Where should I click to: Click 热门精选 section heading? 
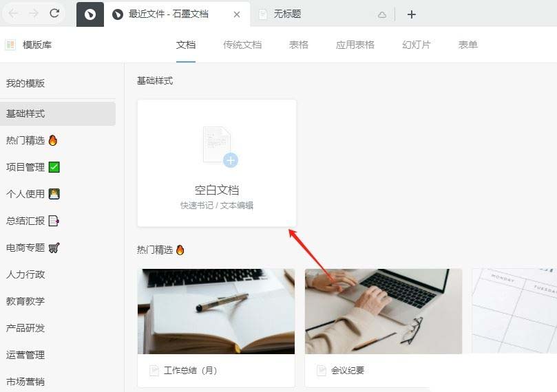pyautogui.click(x=160, y=250)
